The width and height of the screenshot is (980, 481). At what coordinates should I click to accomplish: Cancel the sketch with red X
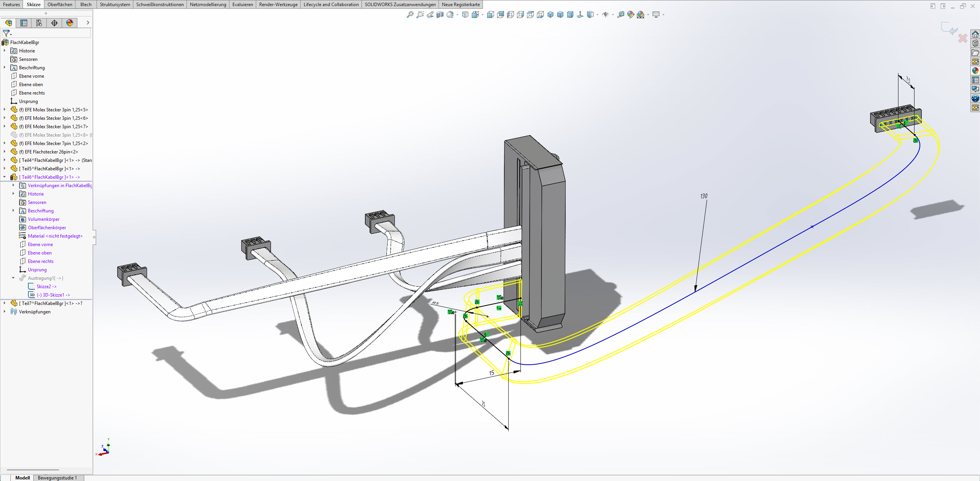962,38
